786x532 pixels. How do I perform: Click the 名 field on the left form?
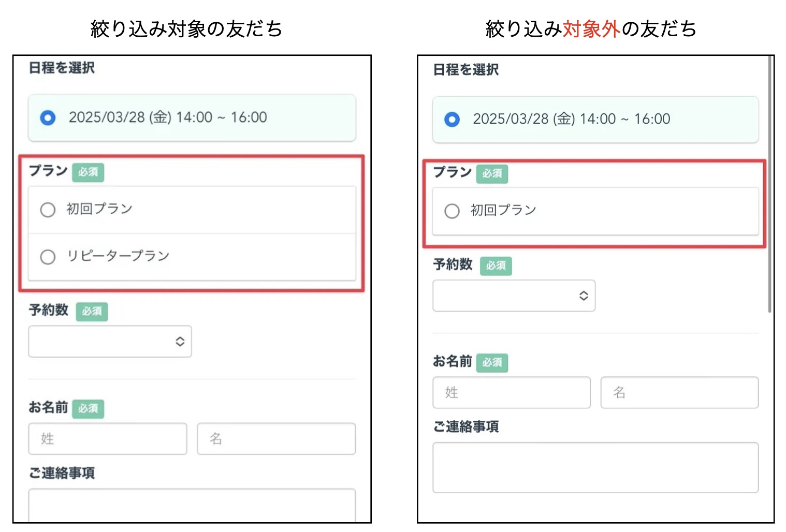pos(276,439)
